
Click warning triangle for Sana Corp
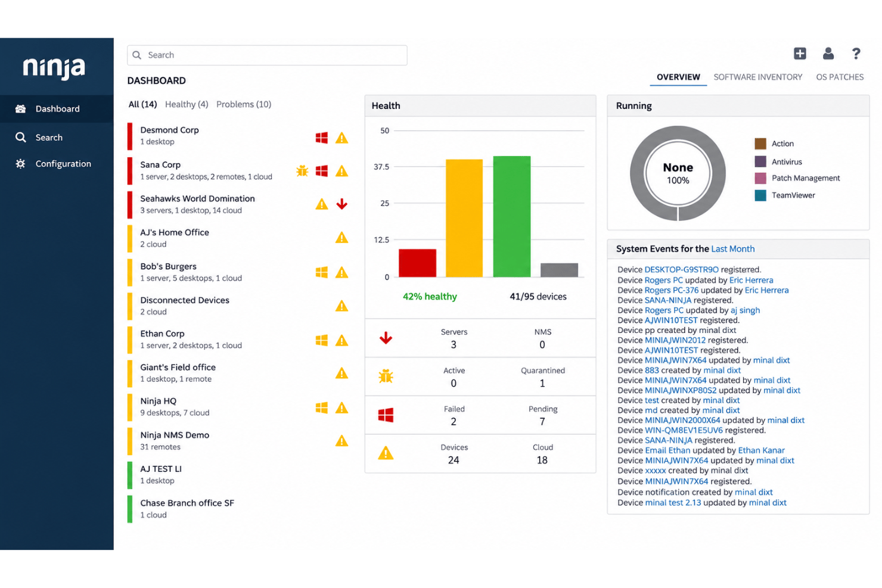coord(341,172)
